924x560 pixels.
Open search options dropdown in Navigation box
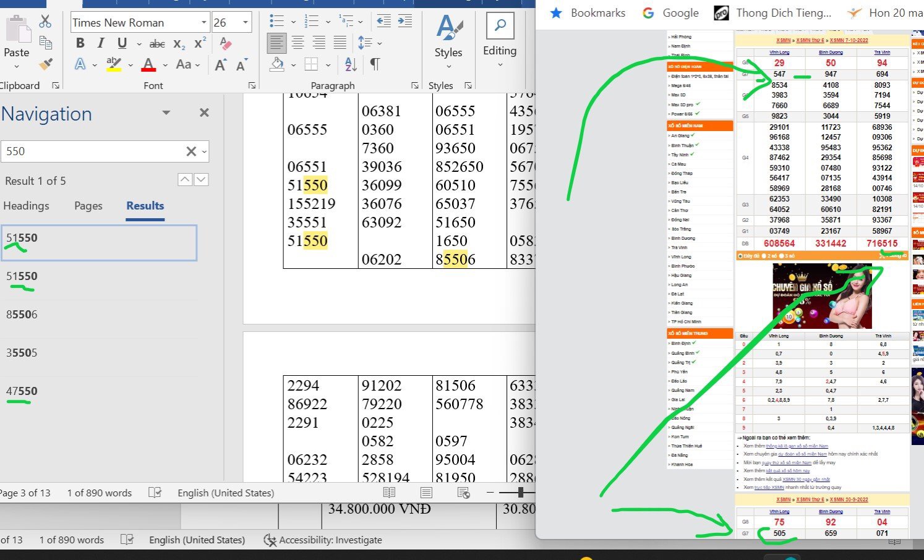[x=204, y=151]
